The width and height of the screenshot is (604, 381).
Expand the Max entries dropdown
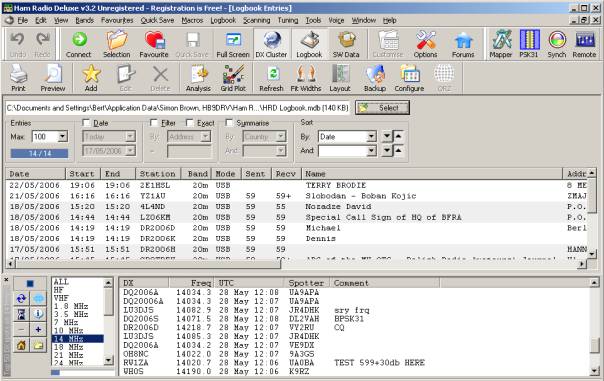[x=62, y=136]
